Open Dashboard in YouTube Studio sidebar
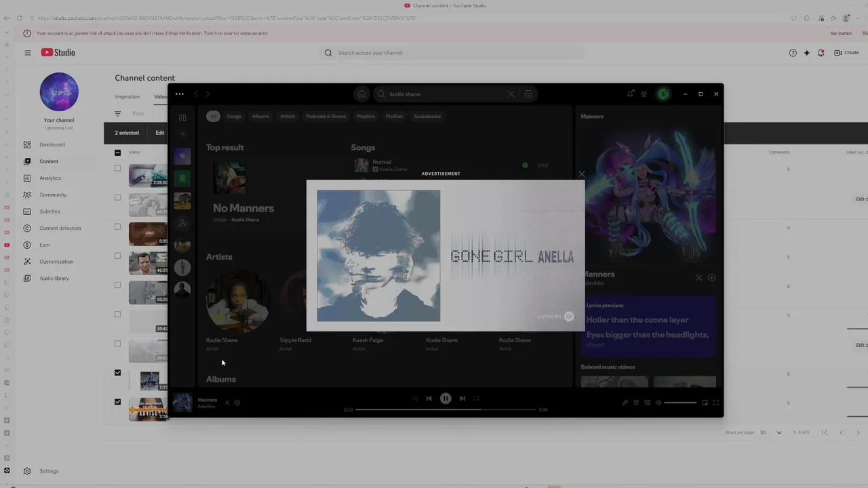 tap(52, 144)
